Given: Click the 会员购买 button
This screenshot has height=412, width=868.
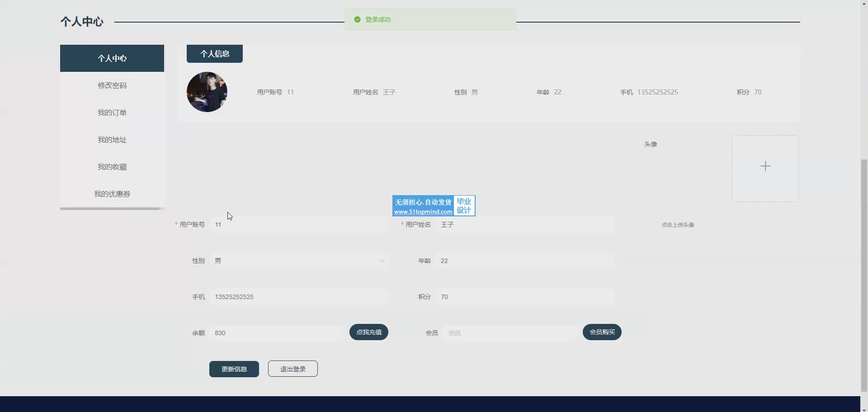Looking at the screenshot, I should tap(602, 332).
